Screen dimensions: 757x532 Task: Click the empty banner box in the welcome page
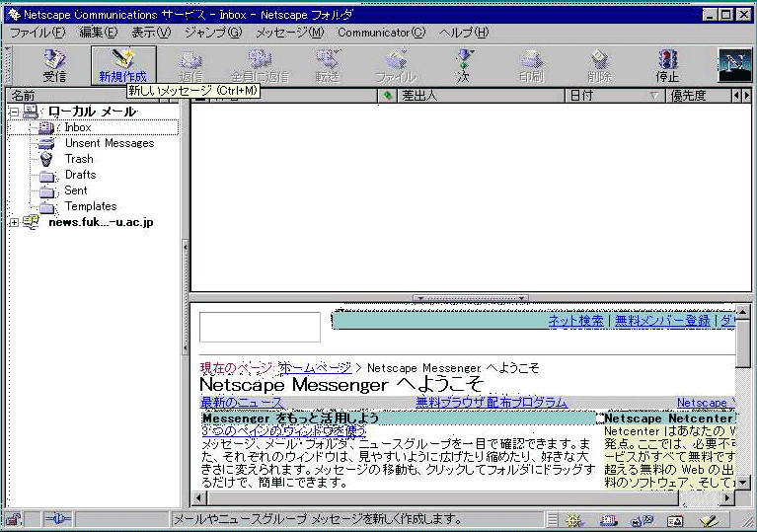pyautogui.click(x=260, y=328)
